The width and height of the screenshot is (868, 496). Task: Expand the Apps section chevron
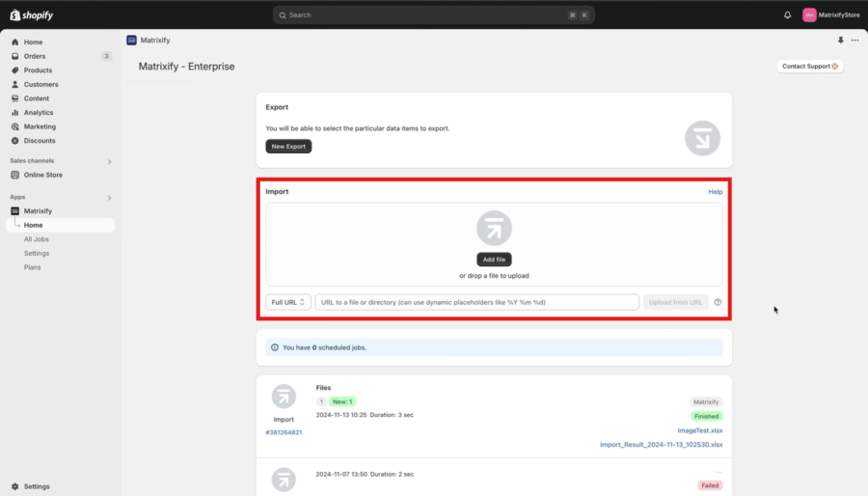[x=109, y=198]
